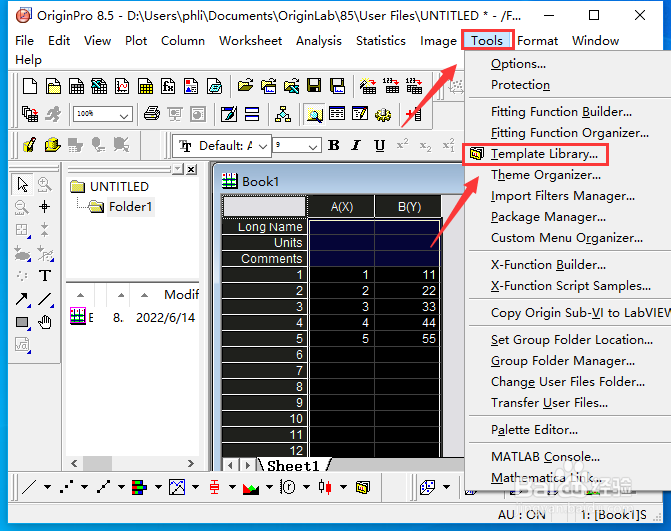Click the New Workbook toolbar icon
This screenshot has width=671, height=531.
(x=76, y=86)
